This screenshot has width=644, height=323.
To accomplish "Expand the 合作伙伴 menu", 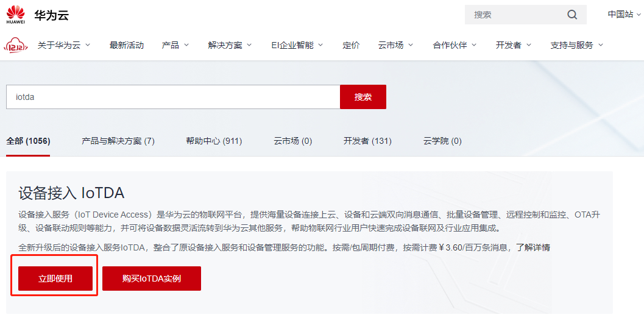I will [x=455, y=45].
